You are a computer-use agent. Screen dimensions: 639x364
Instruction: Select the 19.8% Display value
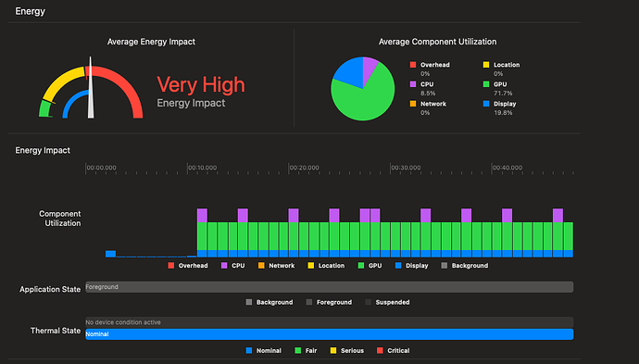coord(503,112)
